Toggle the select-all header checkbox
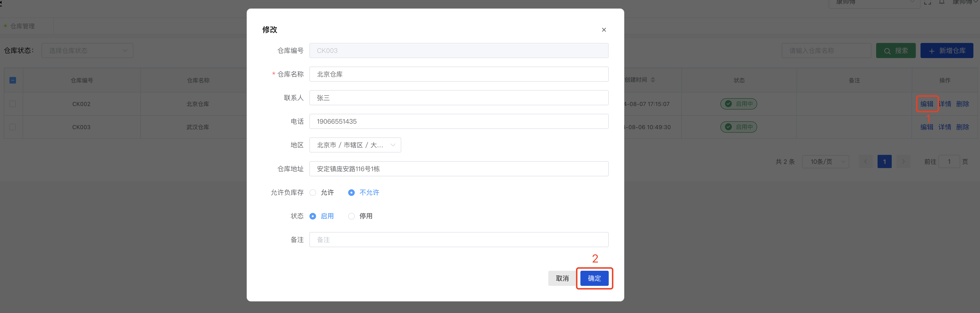The image size is (980, 313). pyautogui.click(x=13, y=80)
